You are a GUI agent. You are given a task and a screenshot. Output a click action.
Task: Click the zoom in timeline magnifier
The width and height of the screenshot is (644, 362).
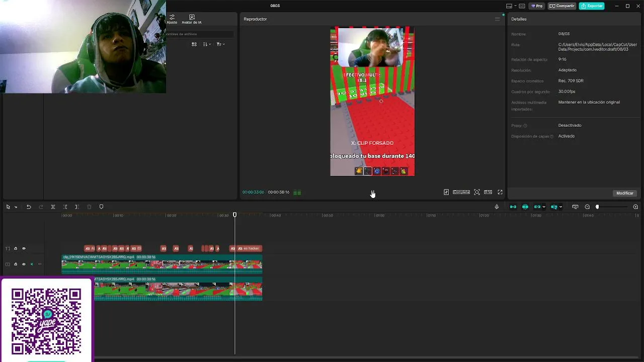635,207
